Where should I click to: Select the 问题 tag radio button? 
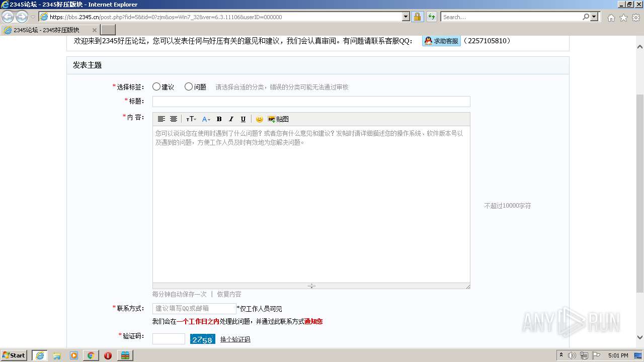[189, 86]
